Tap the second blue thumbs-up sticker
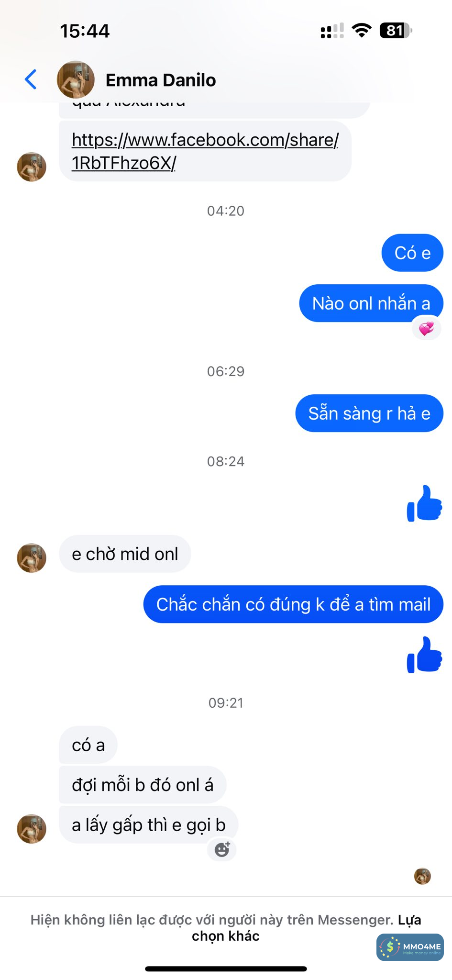The height and width of the screenshot is (980, 452). click(x=424, y=655)
